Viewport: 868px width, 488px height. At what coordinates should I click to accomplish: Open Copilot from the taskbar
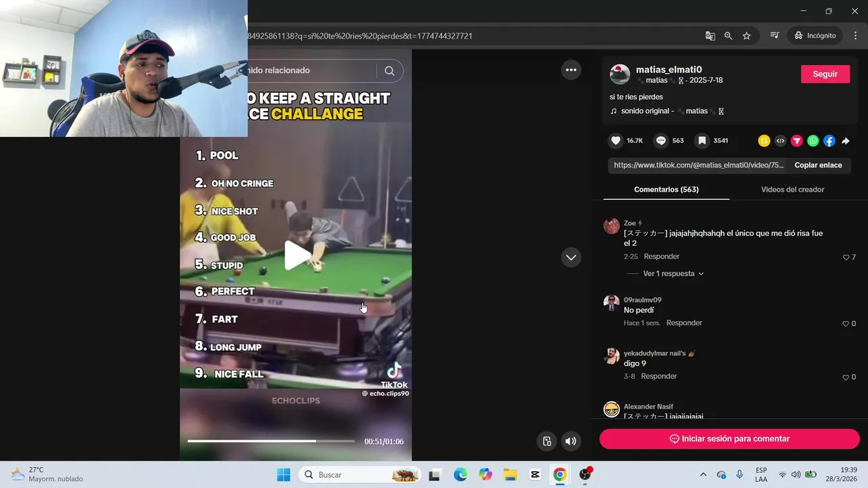point(486,475)
